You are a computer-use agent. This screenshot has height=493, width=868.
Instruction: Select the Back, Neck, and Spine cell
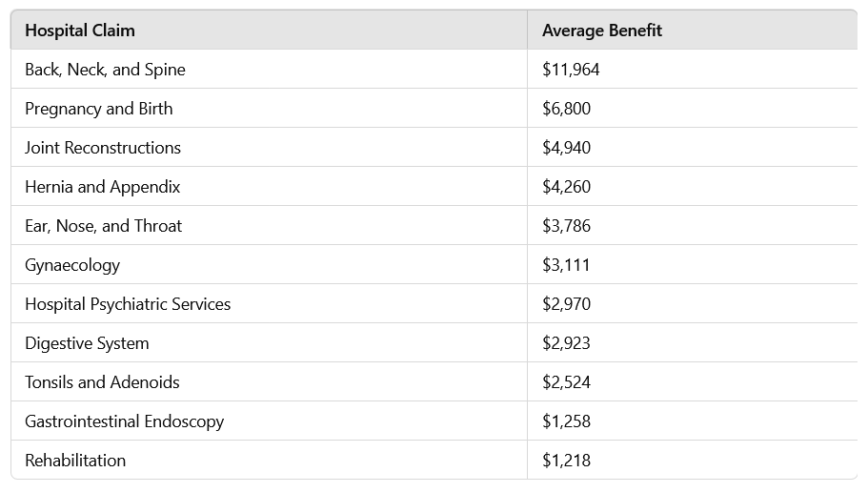pyautogui.click(x=105, y=70)
